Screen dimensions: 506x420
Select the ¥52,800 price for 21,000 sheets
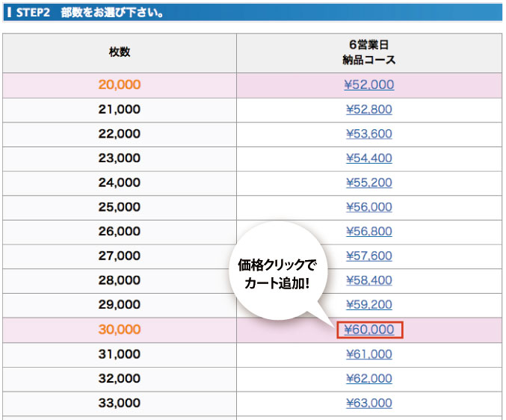(x=369, y=109)
